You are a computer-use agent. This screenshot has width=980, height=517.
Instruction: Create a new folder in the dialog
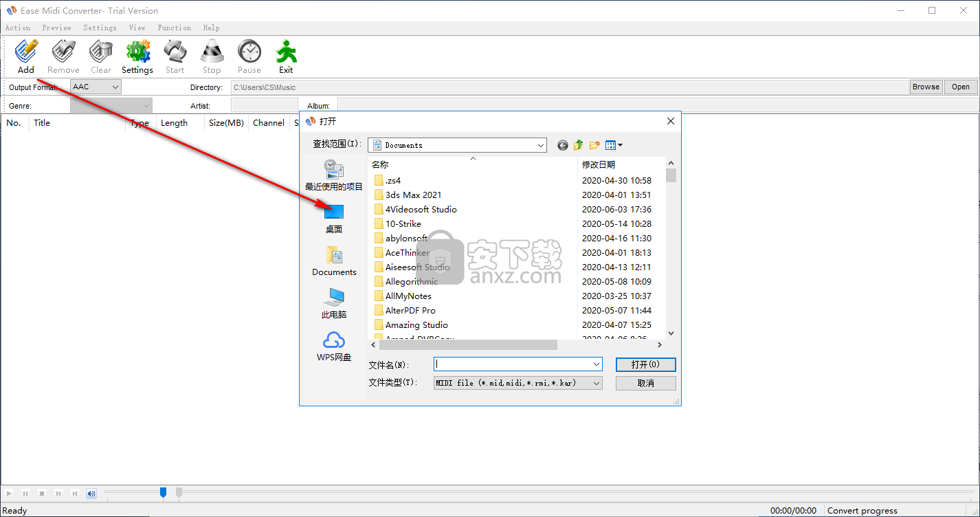(x=594, y=145)
